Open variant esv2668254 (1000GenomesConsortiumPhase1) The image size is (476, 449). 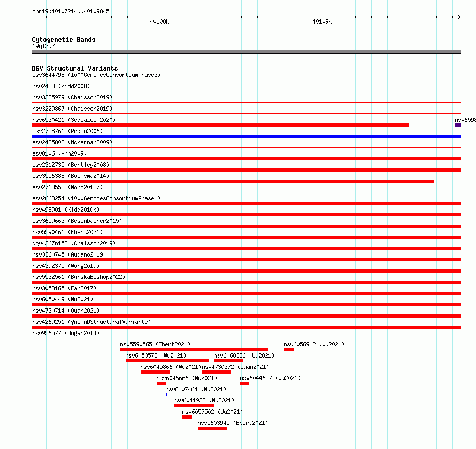(96, 198)
